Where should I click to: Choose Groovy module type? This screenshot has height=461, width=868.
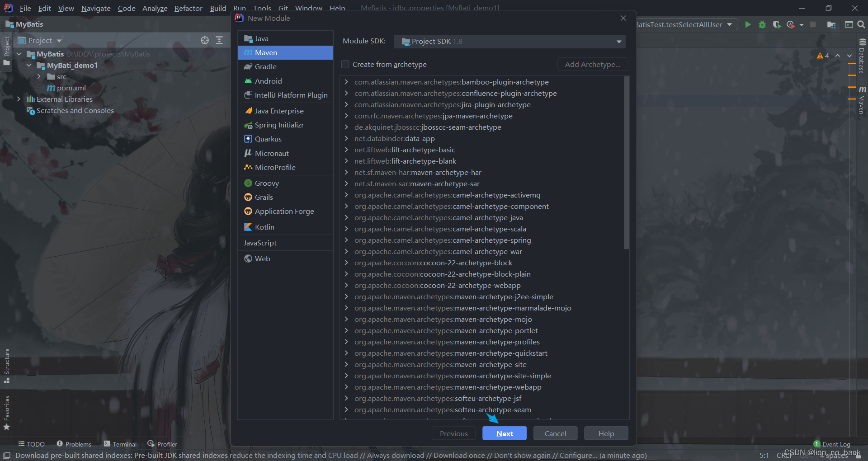[285, 183]
